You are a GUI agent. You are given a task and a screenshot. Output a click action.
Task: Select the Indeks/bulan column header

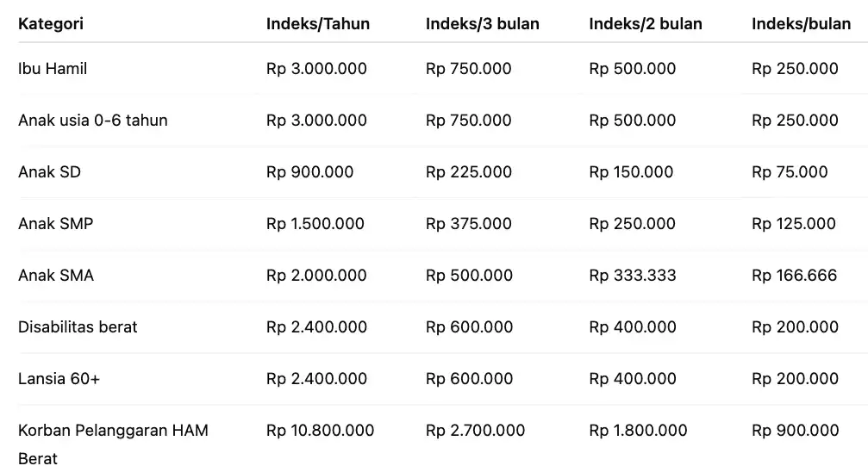[x=801, y=23]
